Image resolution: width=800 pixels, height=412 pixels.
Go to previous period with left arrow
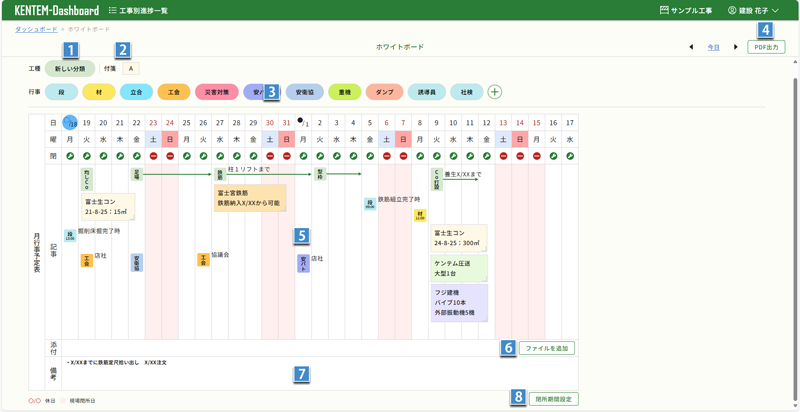point(691,47)
